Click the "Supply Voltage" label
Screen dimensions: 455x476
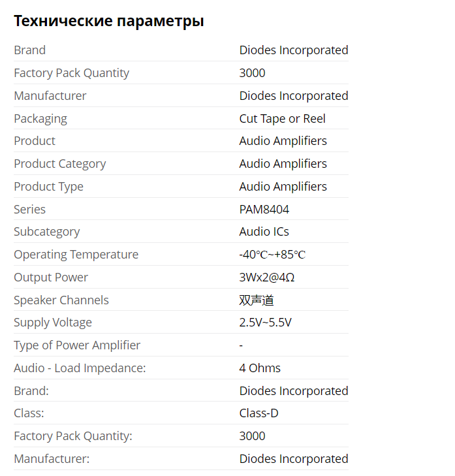(x=53, y=323)
